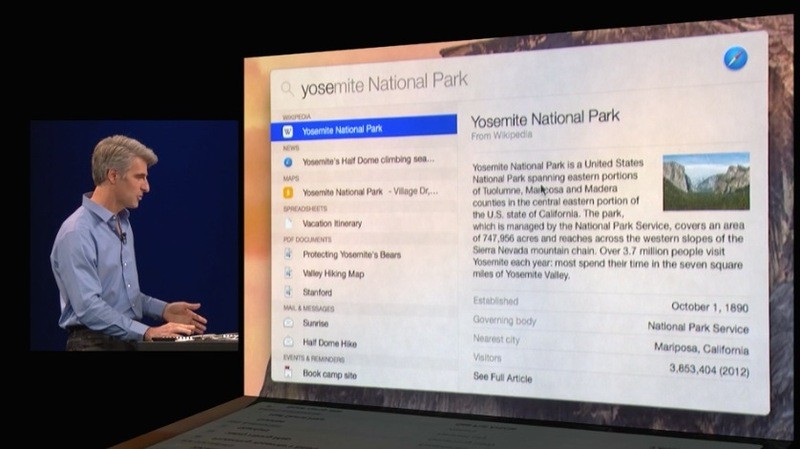Click Mariposa, California nearest city value
Viewport: 800px width, 449px height.
point(702,348)
